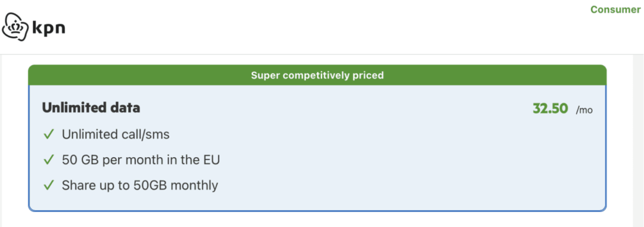Click checkmark beside Share up to 50GB
The height and width of the screenshot is (227, 644).
point(49,185)
